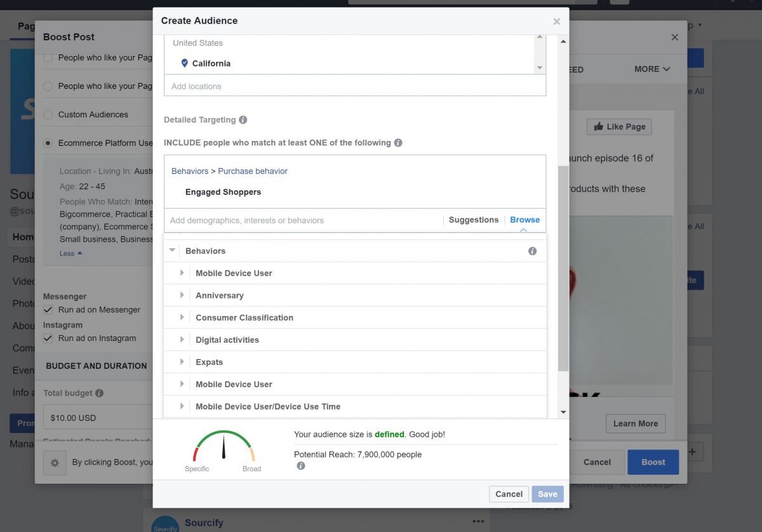Click Add demographics, interests or behaviors field
The width and height of the screenshot is (762, 532).
coord(304,220)
